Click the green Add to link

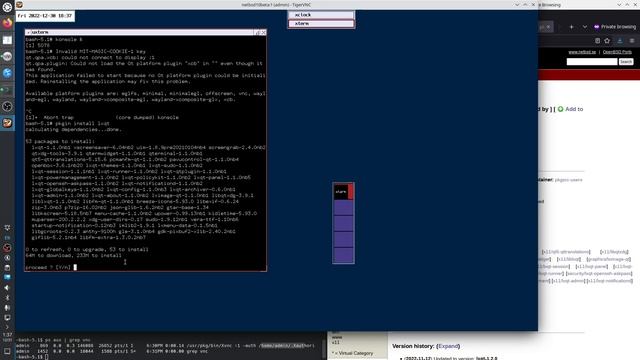coord(570,109)
